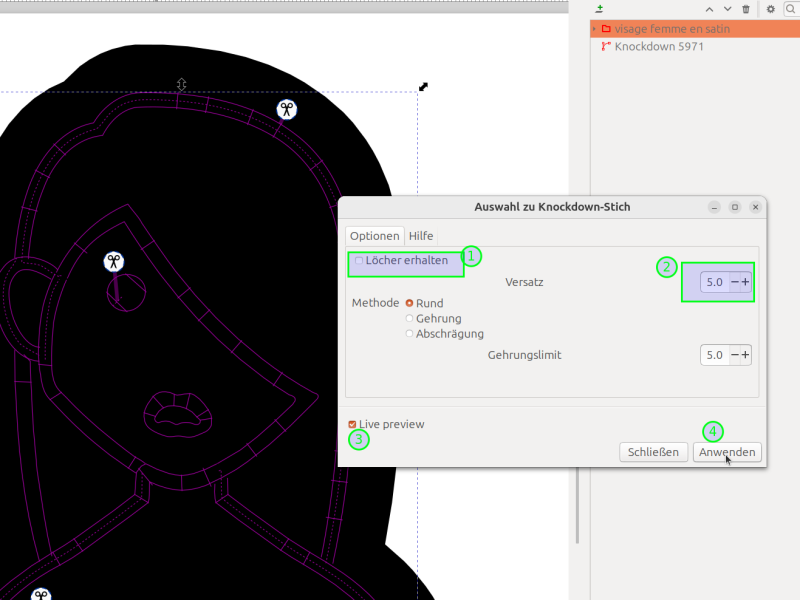Decrease the Gehrungslimit value with the minus button
The width and height of the screenshot is (800, 600).
(735, 355)
